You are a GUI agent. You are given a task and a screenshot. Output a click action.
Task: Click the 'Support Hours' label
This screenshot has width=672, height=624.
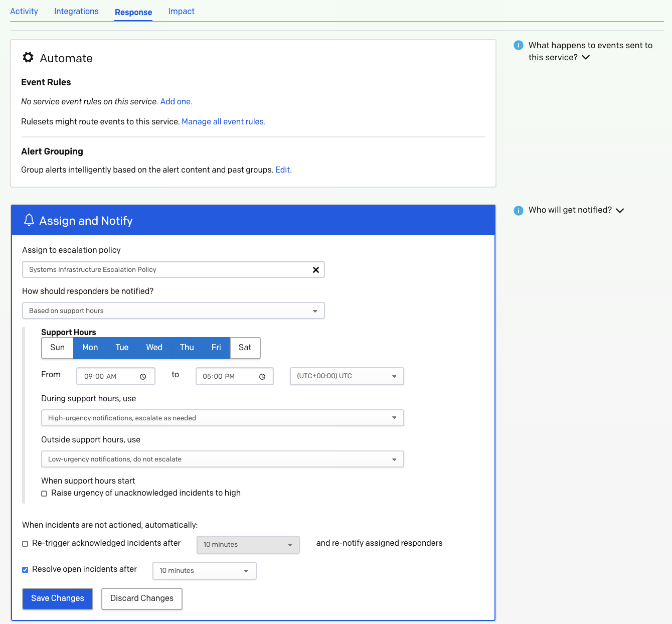coord(69,332)
